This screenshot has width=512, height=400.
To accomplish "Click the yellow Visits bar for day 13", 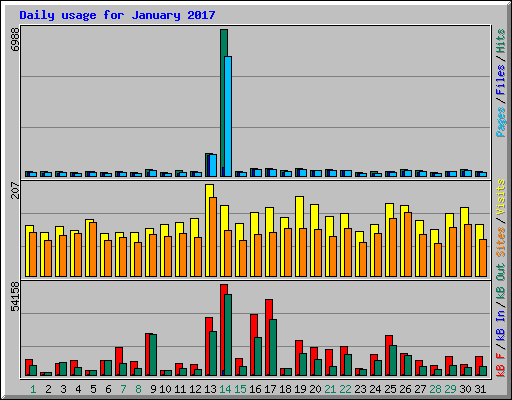I will (x=208, y=230).
